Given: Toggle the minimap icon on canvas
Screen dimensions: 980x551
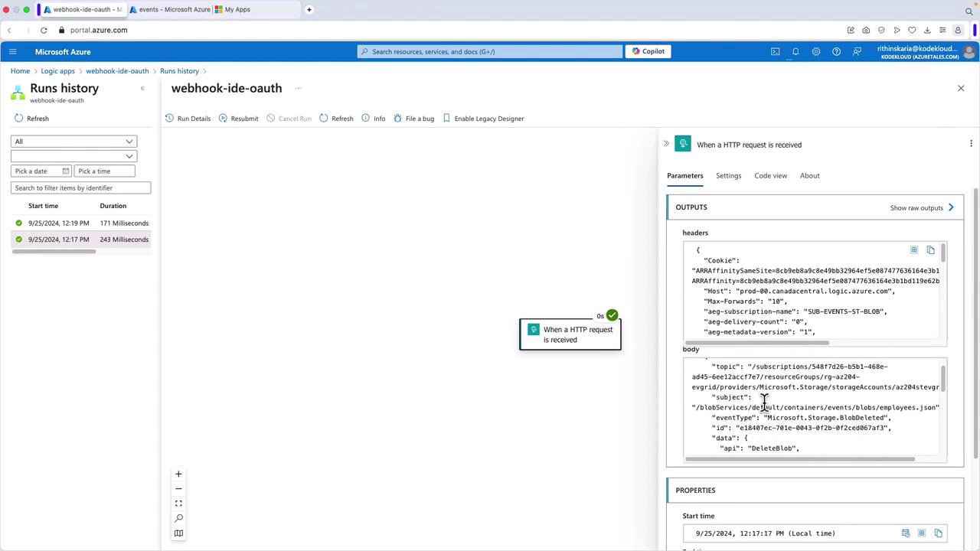Looking at the screenshot, I should 178,533.
